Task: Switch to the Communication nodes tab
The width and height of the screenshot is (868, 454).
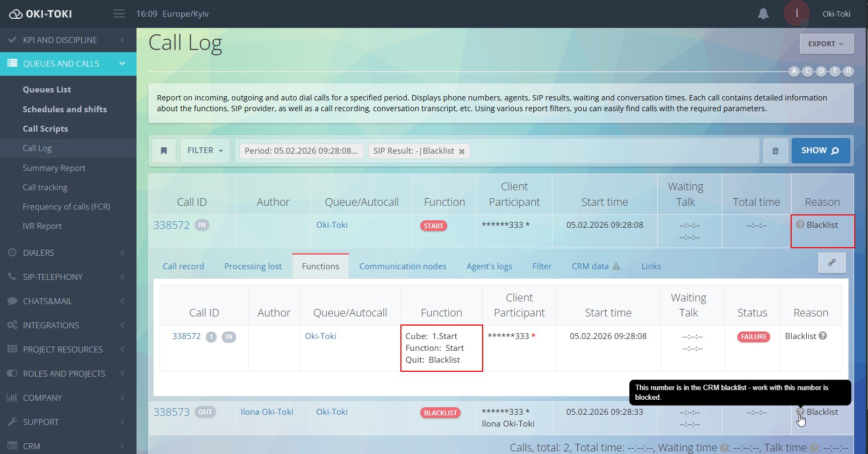Action: click(x=403, y=266)
